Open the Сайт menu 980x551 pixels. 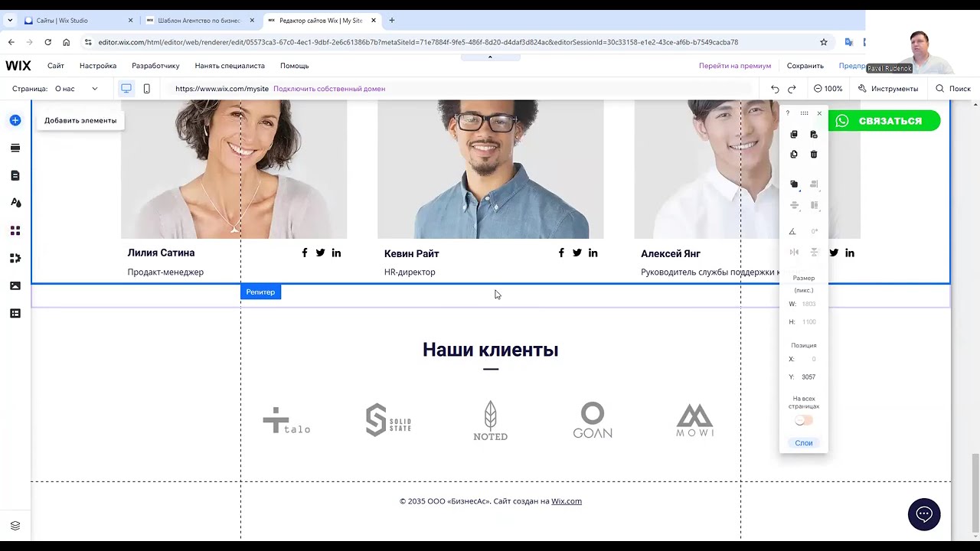(56, 66)
